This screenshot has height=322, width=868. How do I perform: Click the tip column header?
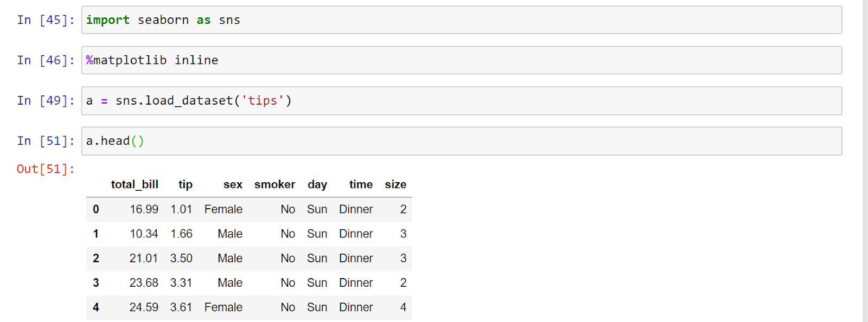[x=186, y=185]
